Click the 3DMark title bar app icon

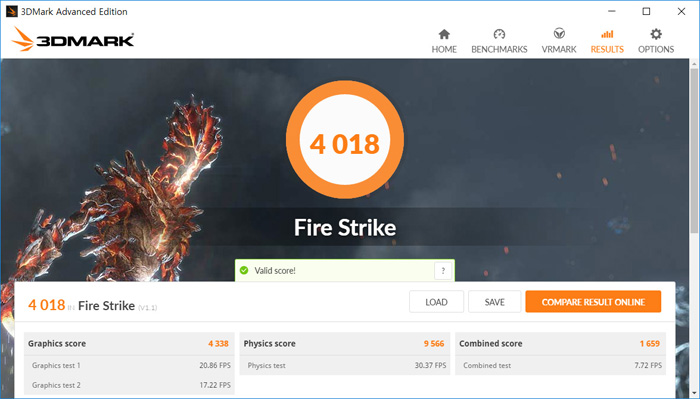pos(12,11)
